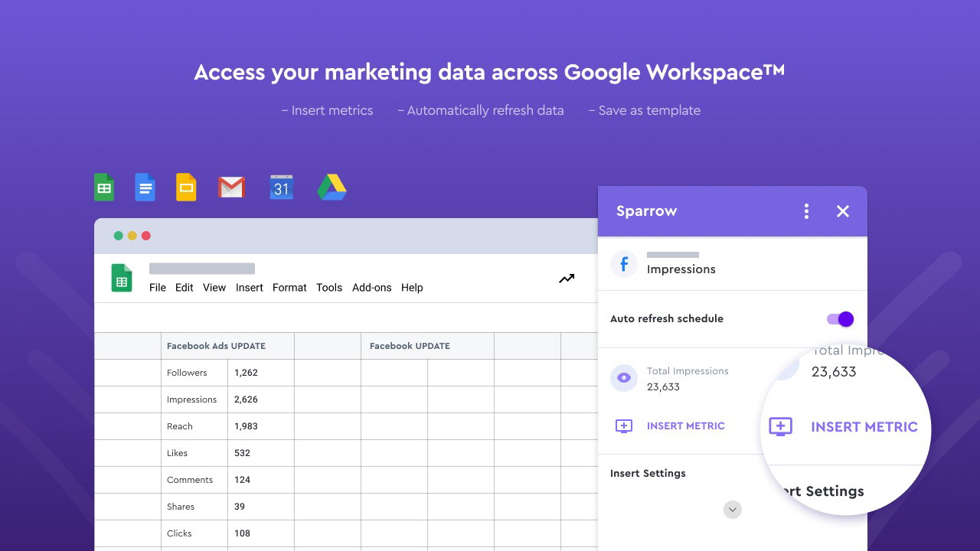Click the Insert Settings section header
This screenshot has width=980, height=551.
[648, 473]
